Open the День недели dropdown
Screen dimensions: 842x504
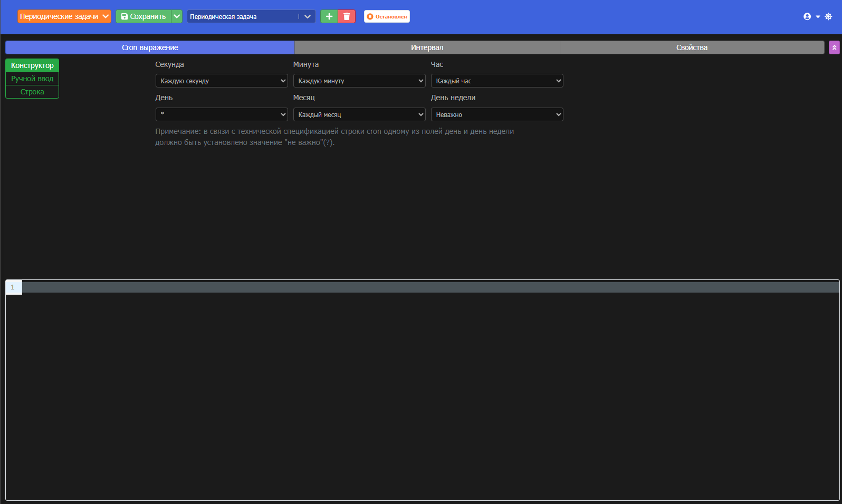[x=497, y=114]
